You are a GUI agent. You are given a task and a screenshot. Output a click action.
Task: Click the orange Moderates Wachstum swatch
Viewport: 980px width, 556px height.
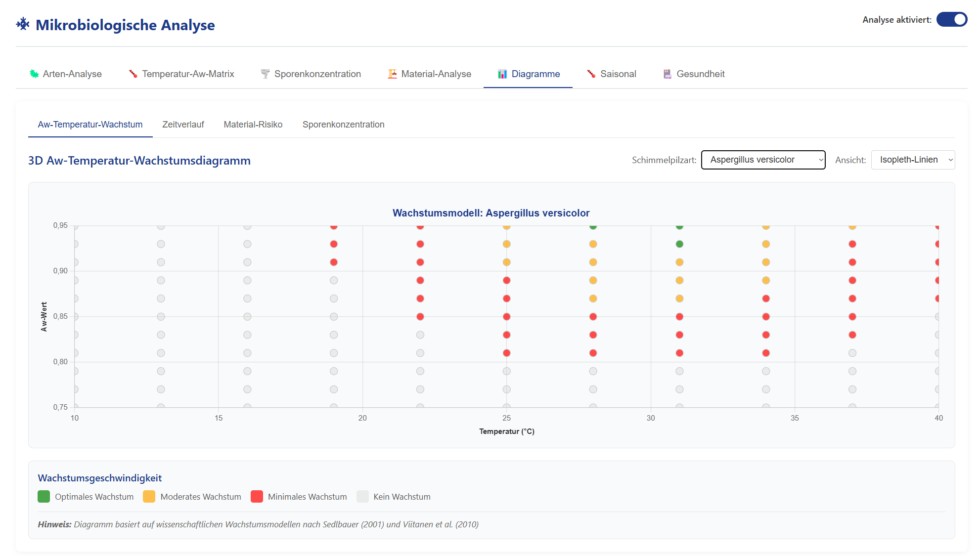pyautogui.click(x=149, y=496)
